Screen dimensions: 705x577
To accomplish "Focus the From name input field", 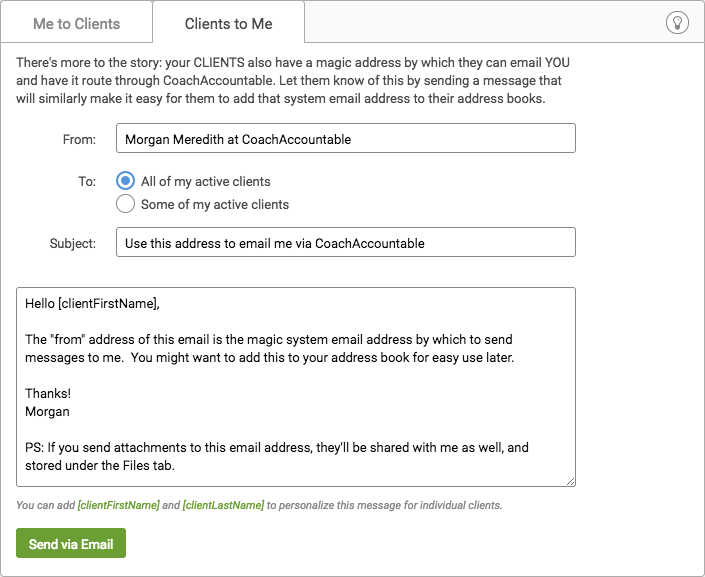I will [x=346, y=139].
